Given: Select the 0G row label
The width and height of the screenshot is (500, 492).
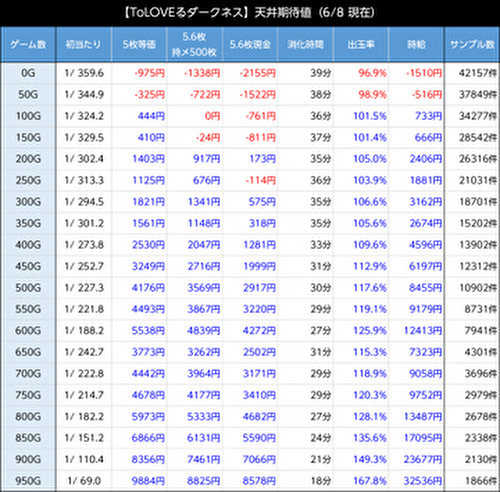Looking at the screenshot, I should click(28, 73).
